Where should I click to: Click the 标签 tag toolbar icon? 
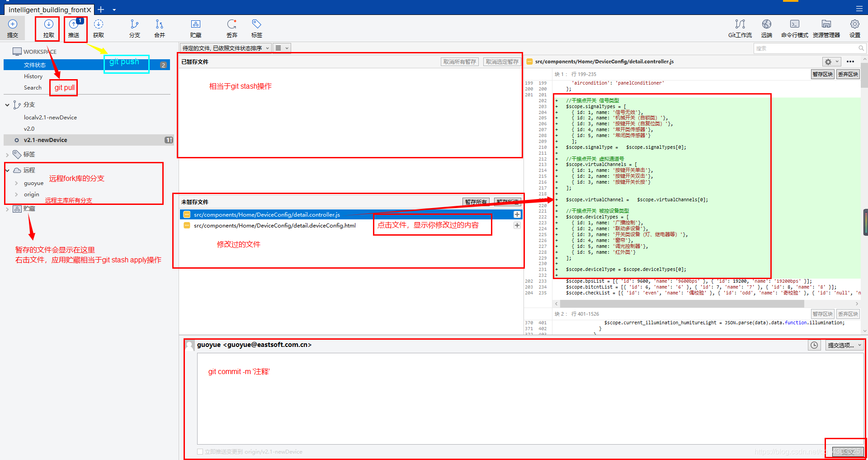click(257, 28)
